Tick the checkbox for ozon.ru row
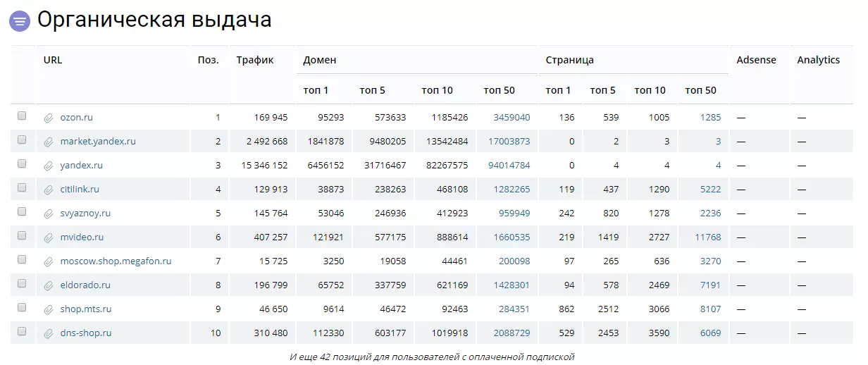The height and width of the screenshot is (365, 868). point(22,116)
